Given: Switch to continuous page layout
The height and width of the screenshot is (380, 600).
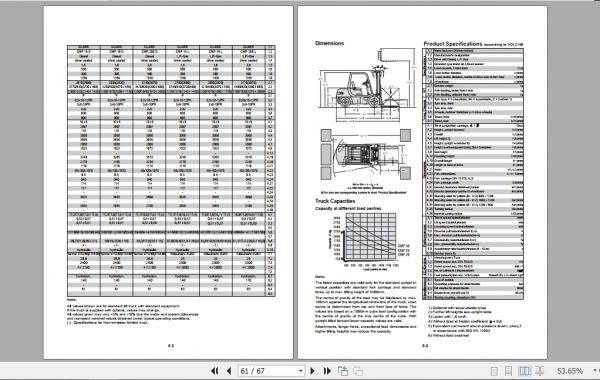Looking at the screenshot, I should click(509, 371).
